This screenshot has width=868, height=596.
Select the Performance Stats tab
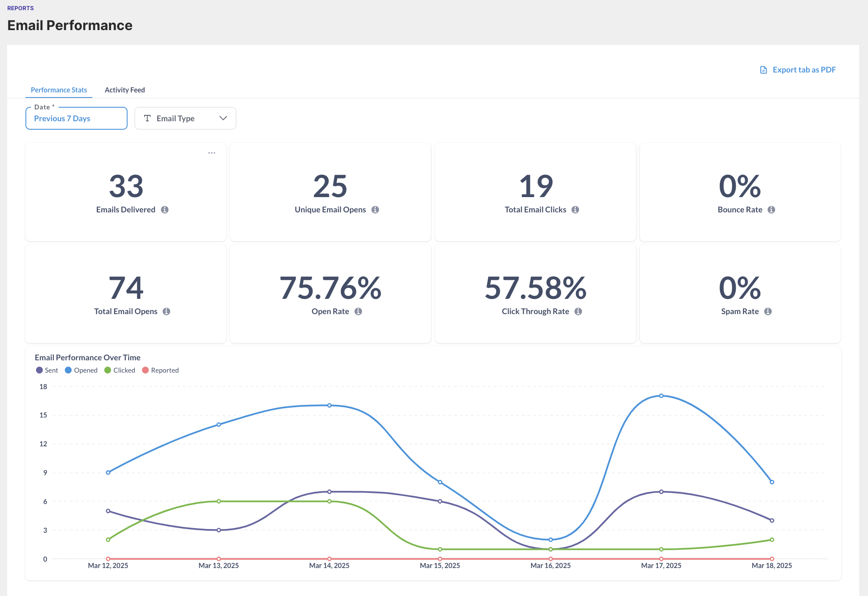coord(58,90)
